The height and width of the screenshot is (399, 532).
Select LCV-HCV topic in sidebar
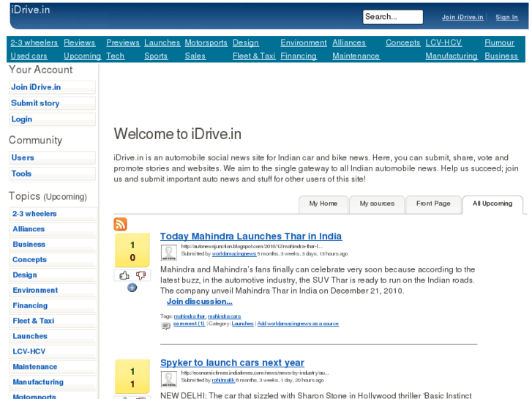[53, 351]
